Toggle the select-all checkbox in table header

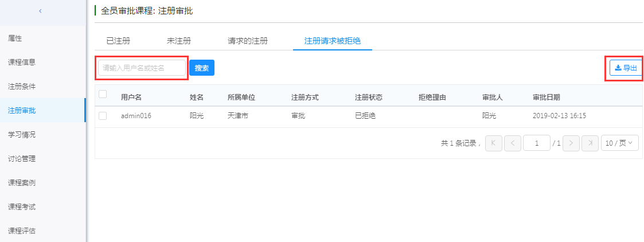point(103,94)
